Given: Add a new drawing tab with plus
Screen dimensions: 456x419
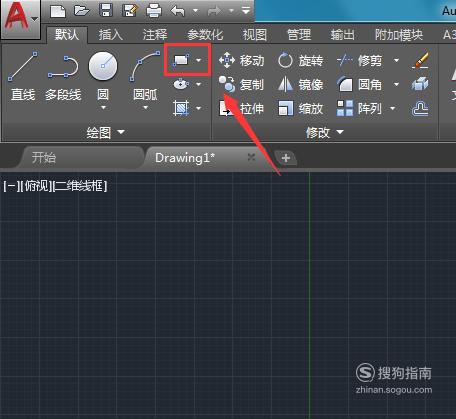Looking at the screenshot, I should point(286,158).
